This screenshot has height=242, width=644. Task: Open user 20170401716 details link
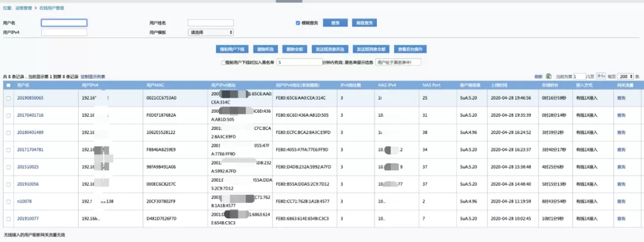point(30,115)
